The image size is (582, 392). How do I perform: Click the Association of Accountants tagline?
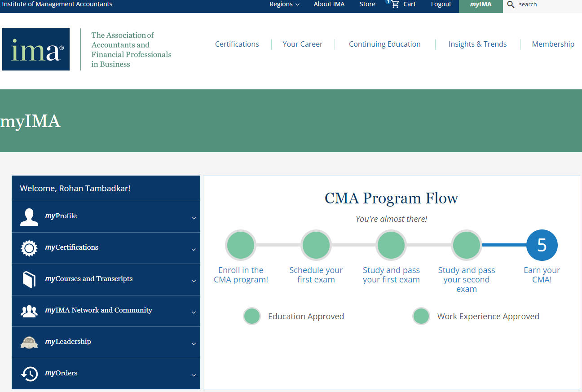coord(132,49)
